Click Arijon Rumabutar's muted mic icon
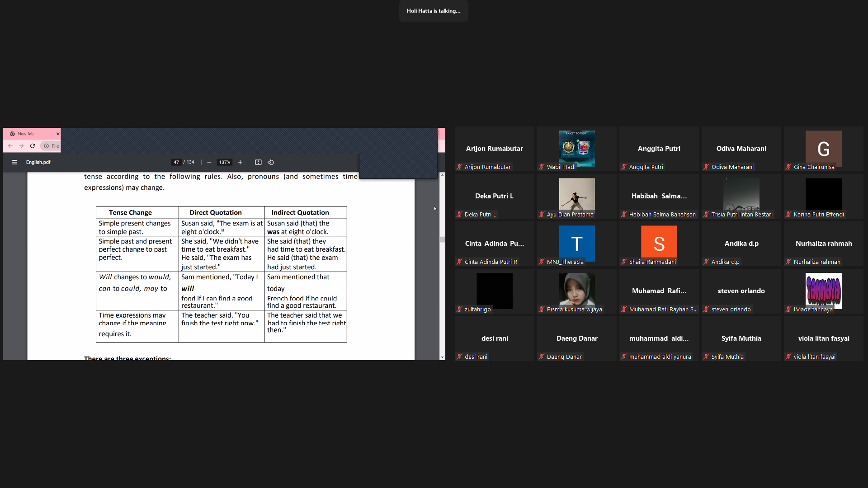The height and width of the screenshot is (488, 868). [x=459, y=167]
